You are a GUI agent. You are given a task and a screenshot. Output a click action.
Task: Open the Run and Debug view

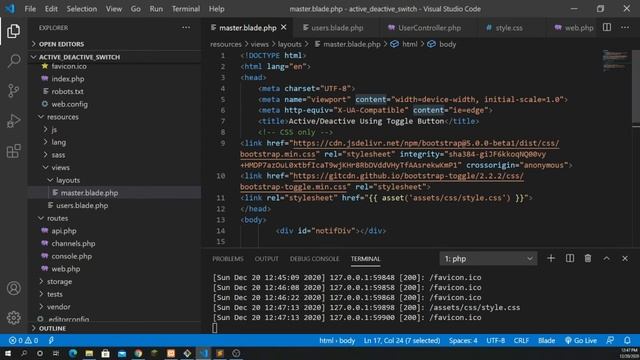pyautogui.click(x=13, y=121)
